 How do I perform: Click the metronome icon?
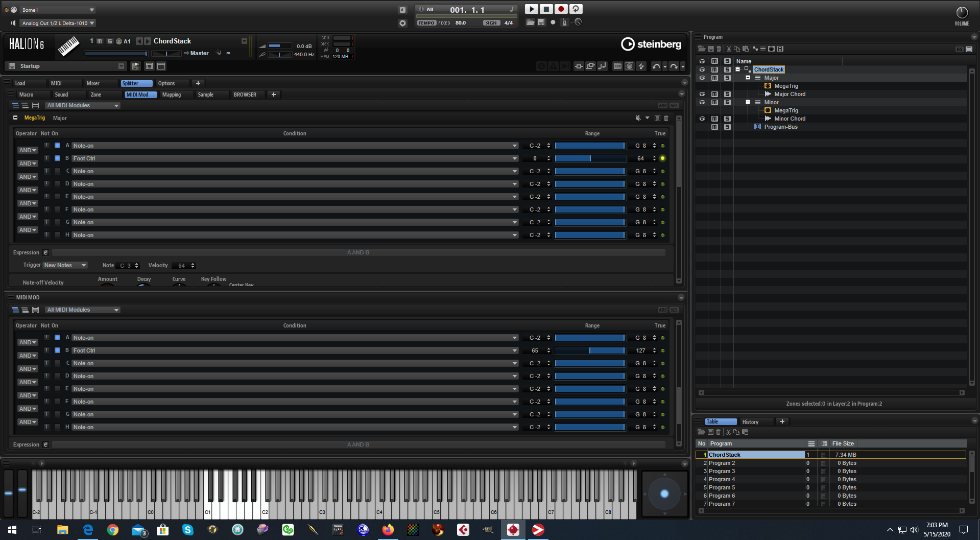coord(564,22)
